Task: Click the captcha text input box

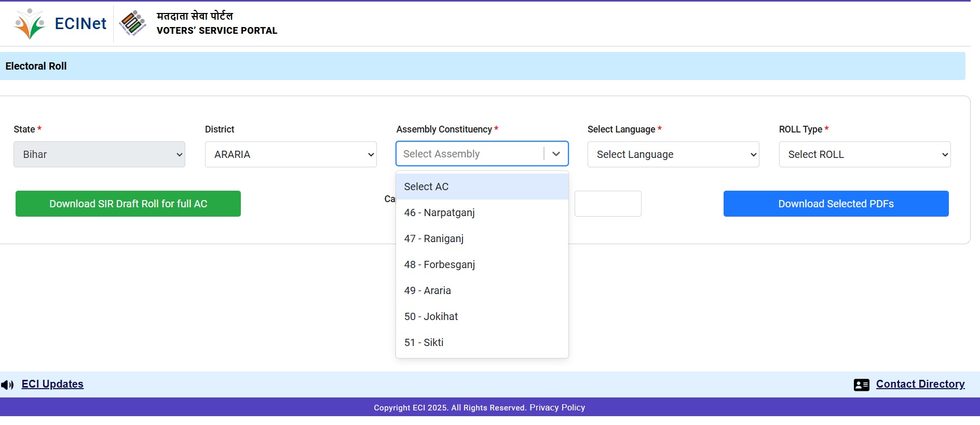Action: tap(608, 204)
